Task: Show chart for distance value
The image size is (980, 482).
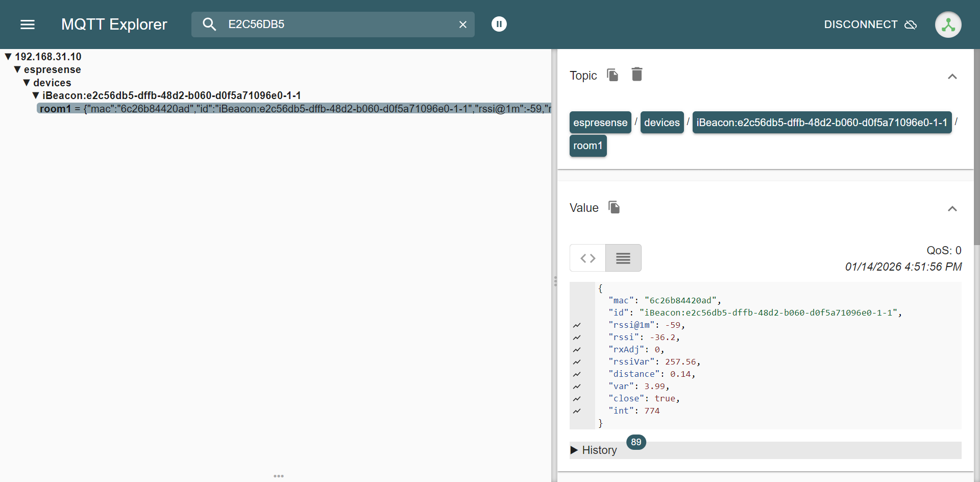Action: 577,374
